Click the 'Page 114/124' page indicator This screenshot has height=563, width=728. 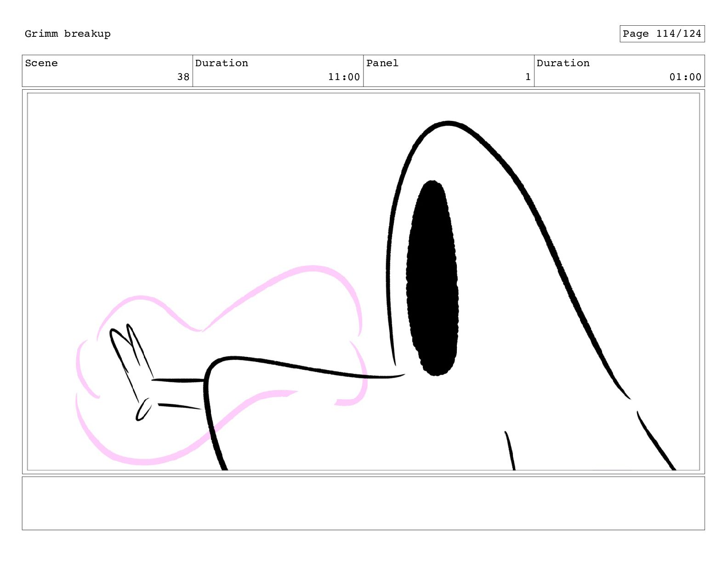coord(662,34)
